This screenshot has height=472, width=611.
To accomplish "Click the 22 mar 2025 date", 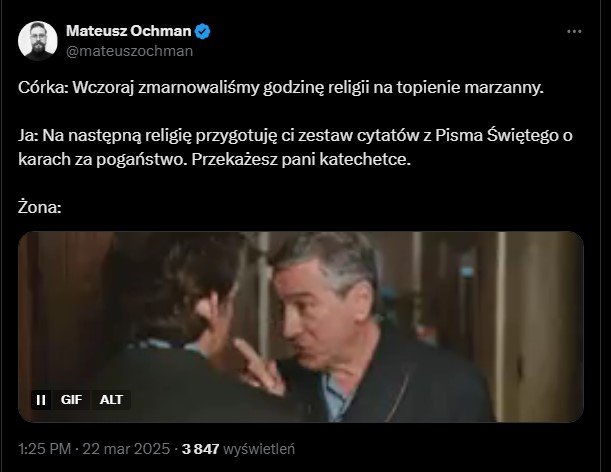I will 126,449.
